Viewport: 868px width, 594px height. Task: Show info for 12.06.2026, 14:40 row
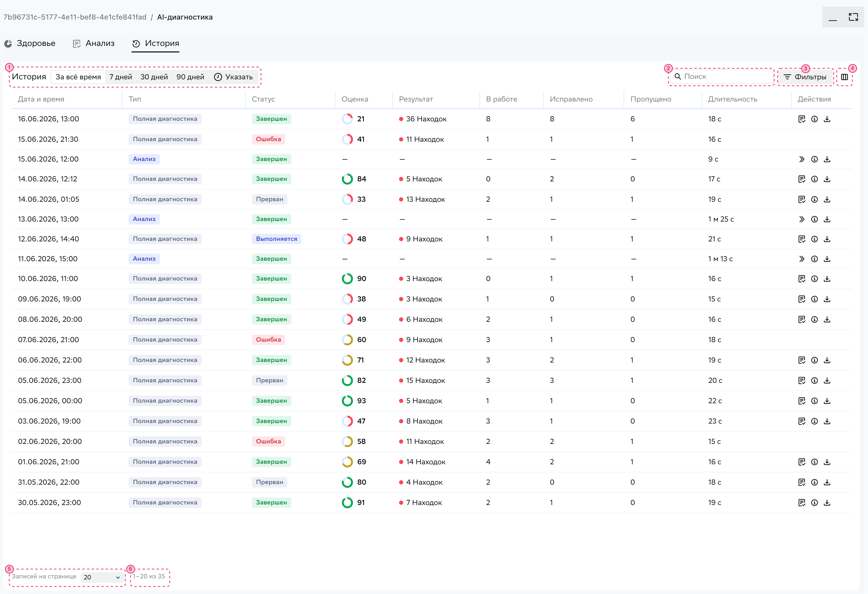pos(814,239)
